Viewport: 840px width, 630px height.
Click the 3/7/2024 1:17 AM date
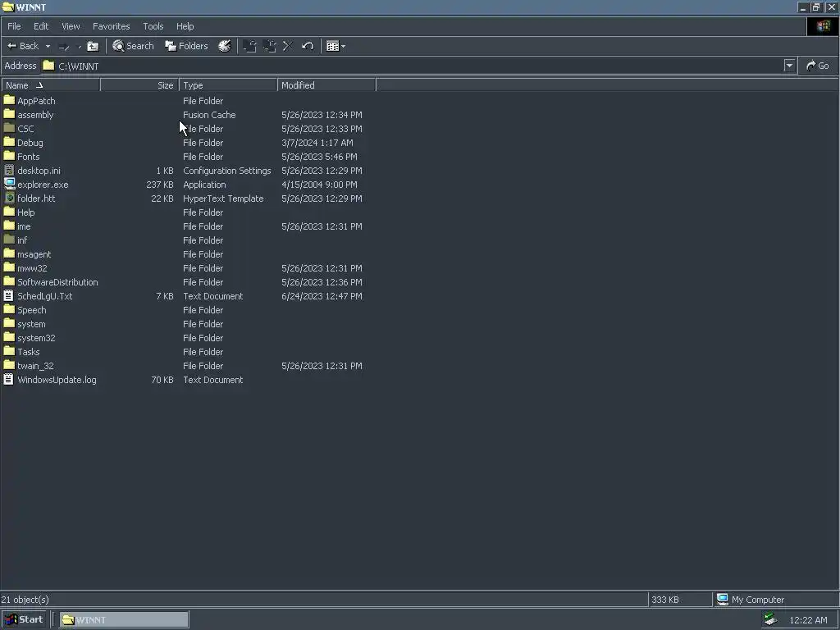pyautogui.click(x=317, y=143)
